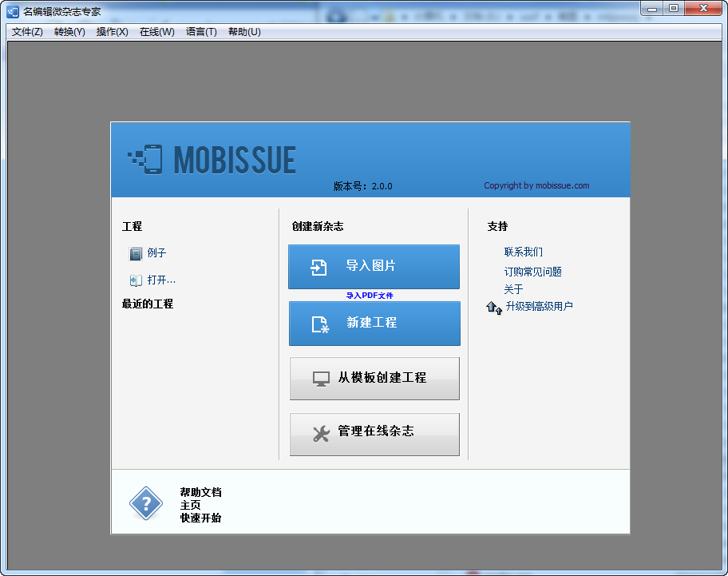This screenshot has width=728, height=576.
Task: Click the open-folder icon beside 打开...
Action: coord(136,280)
